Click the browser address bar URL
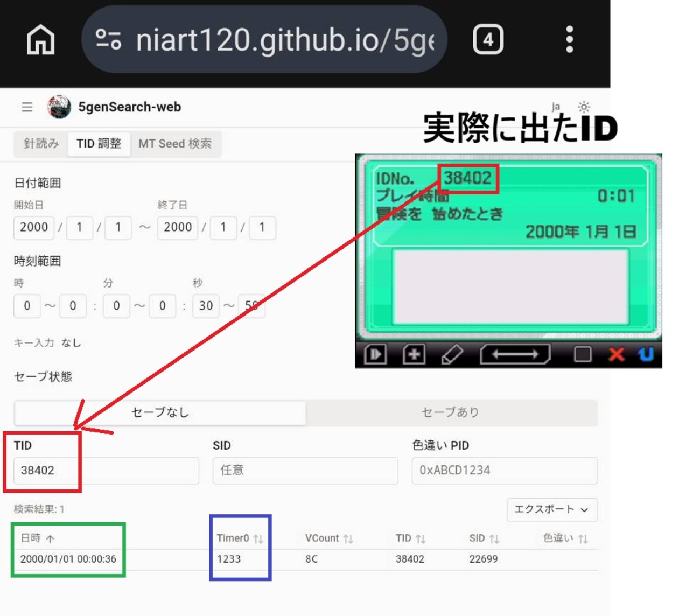Screen dimensions: 700x616 pos(285,40)
